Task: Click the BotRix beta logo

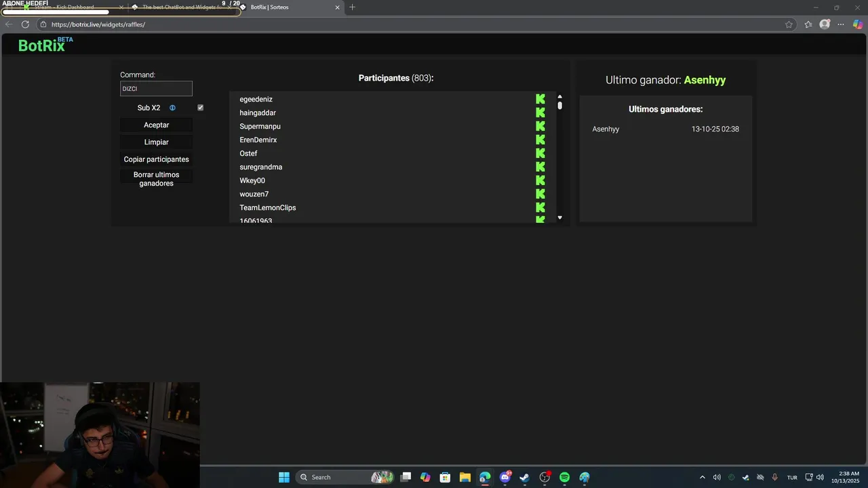Action: [45, 45]
